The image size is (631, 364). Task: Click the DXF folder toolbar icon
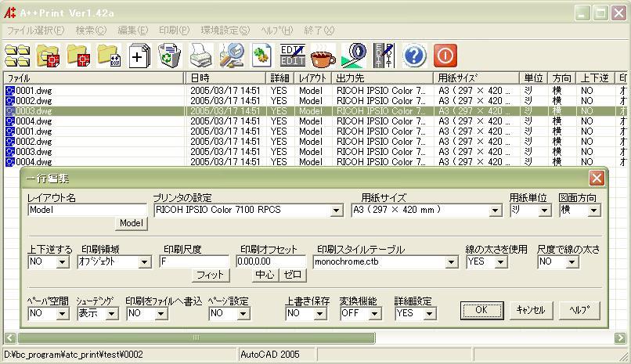[109, 56]
